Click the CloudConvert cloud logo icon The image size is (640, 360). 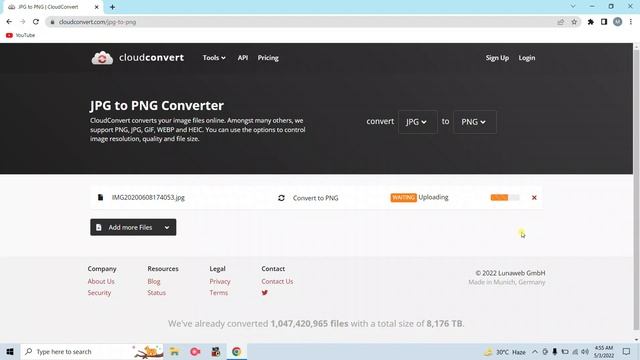(102, 58)
